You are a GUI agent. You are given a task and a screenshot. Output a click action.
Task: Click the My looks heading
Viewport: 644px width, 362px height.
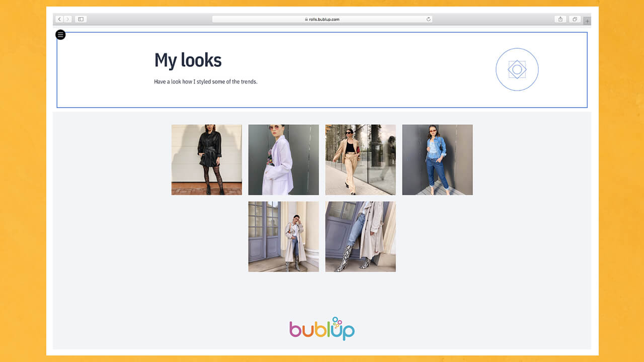click(x=188, y=60)
